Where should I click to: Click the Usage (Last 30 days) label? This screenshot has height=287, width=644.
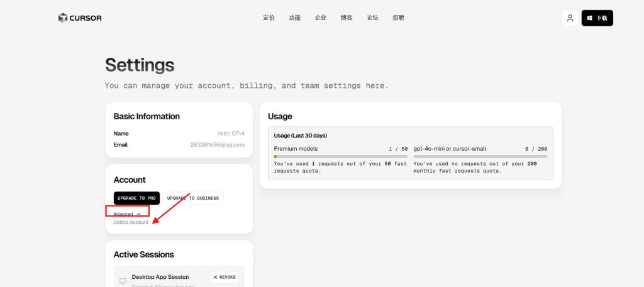300,135
